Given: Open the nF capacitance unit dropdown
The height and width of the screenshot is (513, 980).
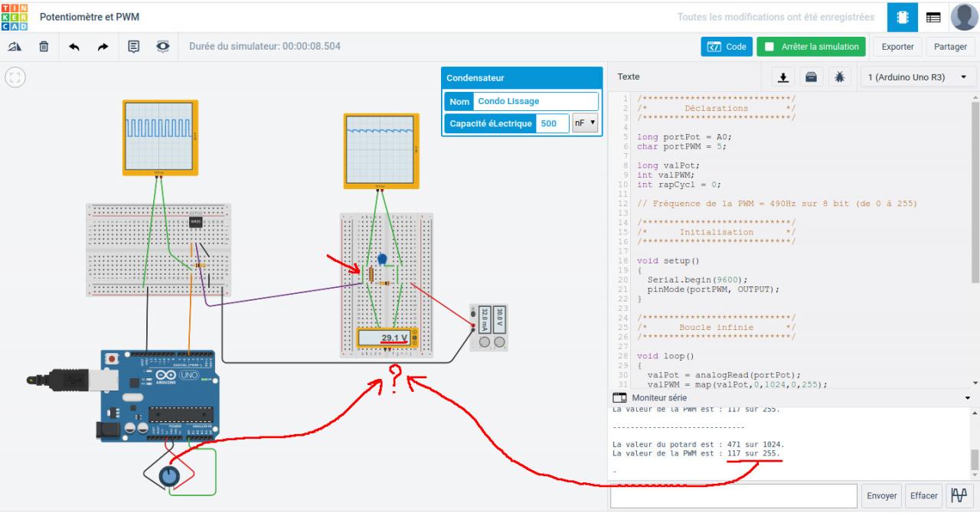Looking at the screenshot, I should [x=585, y=123].
